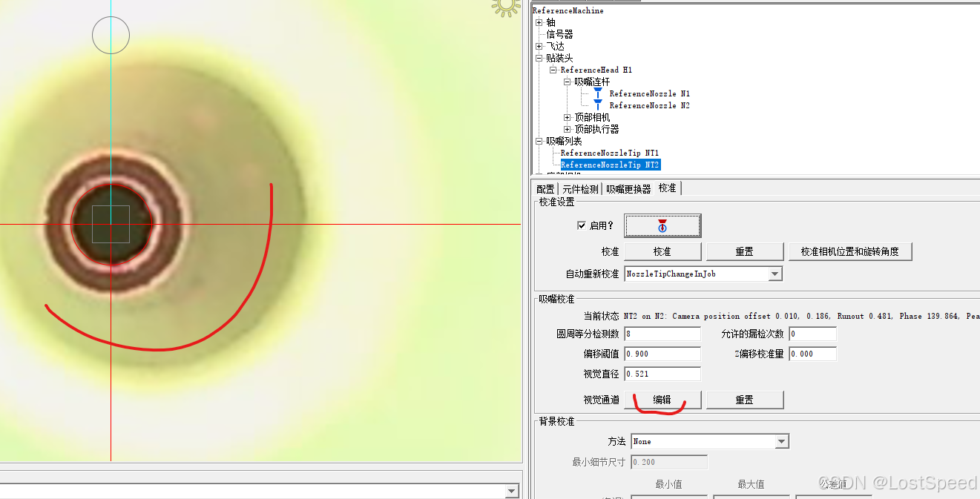Collapse the 贴装头 tree node
The height and width of the screenshot is (499, 980).
coord(539,58)
